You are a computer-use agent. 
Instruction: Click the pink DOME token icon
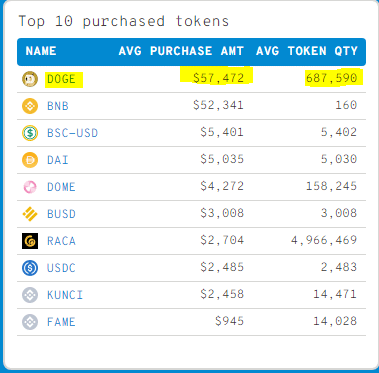[30, 187]
